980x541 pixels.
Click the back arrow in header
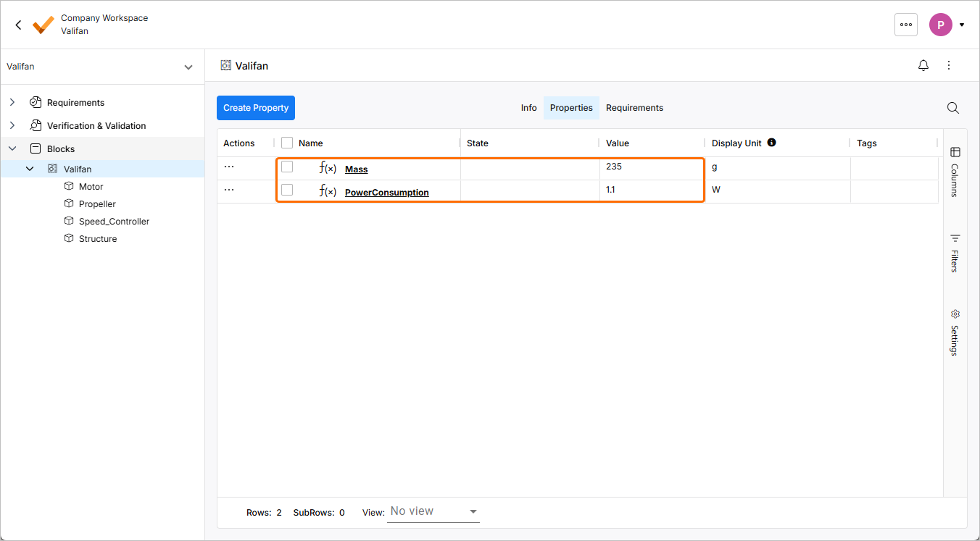[x=19, y=25]
